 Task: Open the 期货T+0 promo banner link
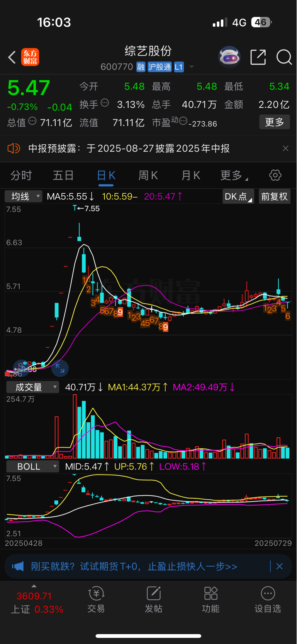point(134,566)
